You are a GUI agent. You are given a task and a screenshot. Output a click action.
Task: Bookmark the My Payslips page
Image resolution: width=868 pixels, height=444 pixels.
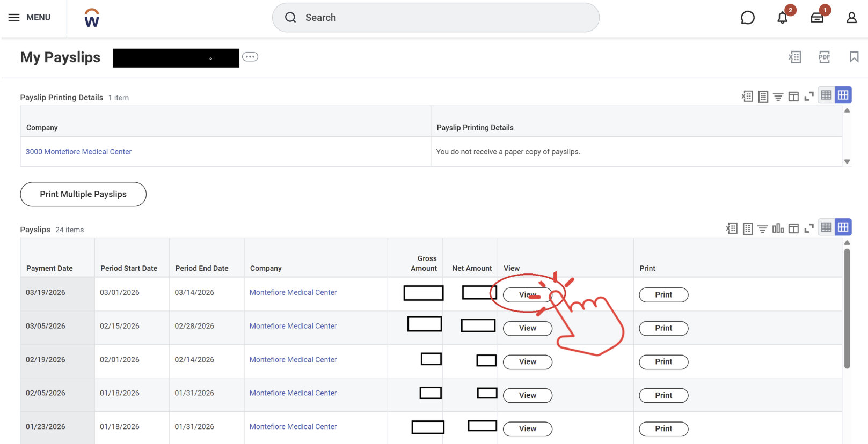coord(854,57)
